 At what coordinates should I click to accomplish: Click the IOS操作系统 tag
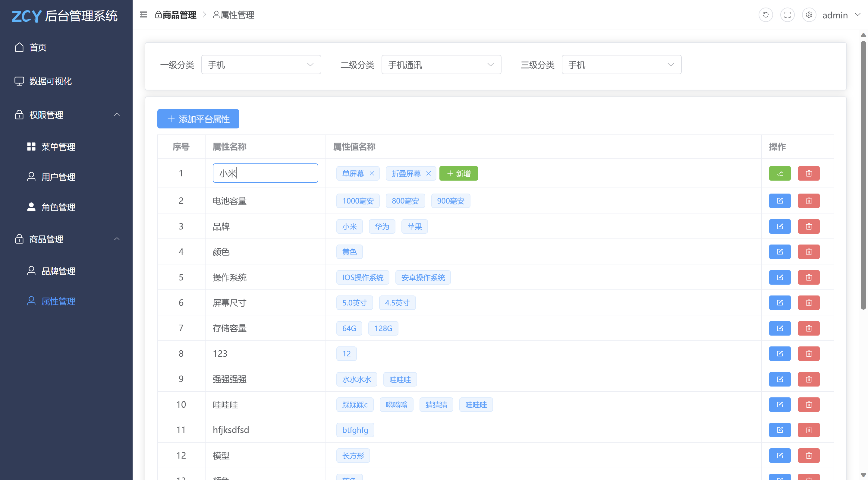(x=363, y=277)
